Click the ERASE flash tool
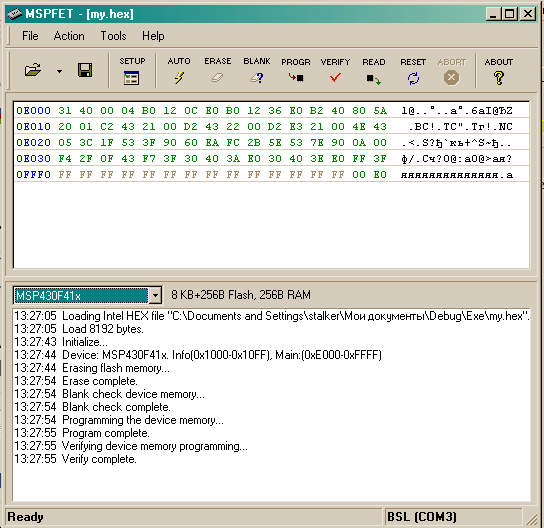544x528 pixels. [218, 71]
